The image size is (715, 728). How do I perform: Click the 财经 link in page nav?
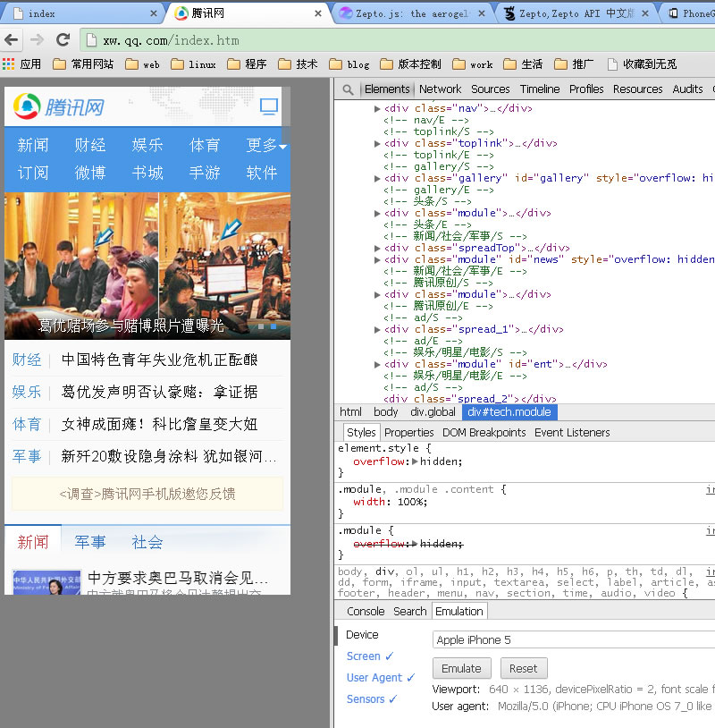(90, 145)
